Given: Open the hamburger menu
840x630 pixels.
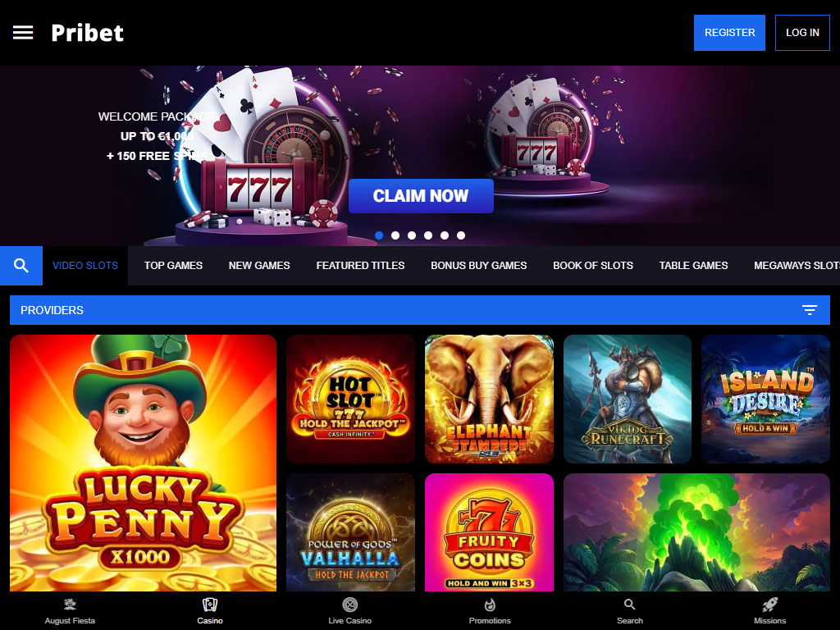Looking at the screenshot, I should point(23,33).
